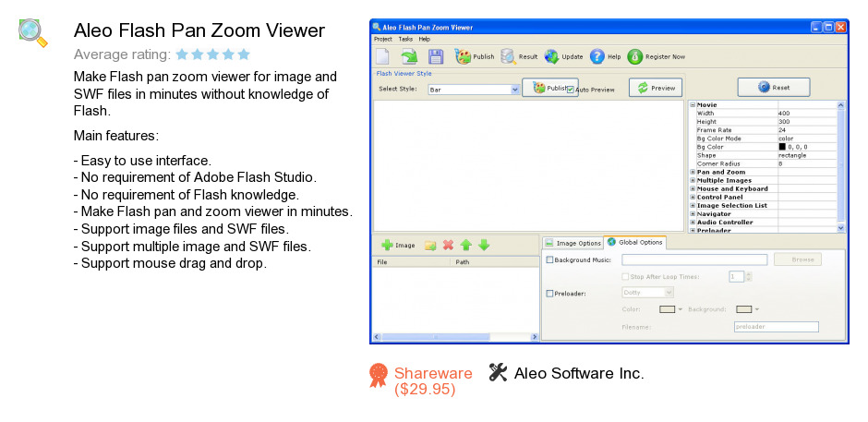Move image up with the green up arrow
Image resolution: width=868 pixels, height=422 pixels.
[x=466, y=245]
